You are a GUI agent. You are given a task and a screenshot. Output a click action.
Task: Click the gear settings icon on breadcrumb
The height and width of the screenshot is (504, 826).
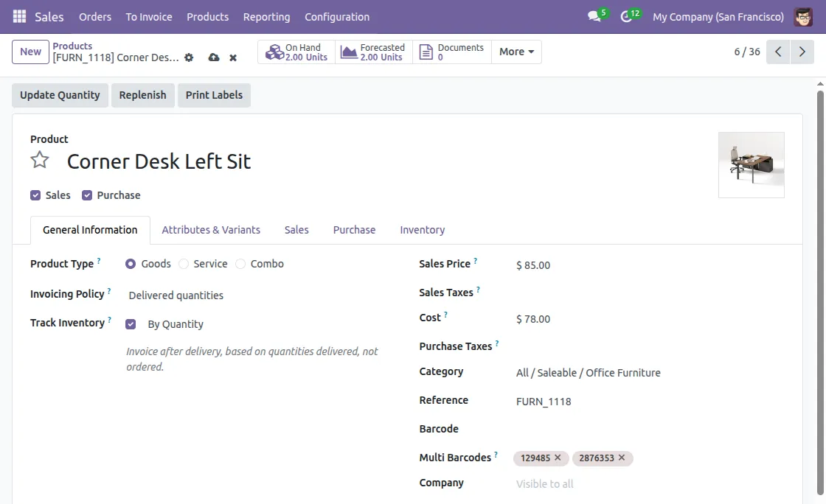[189, 57]
